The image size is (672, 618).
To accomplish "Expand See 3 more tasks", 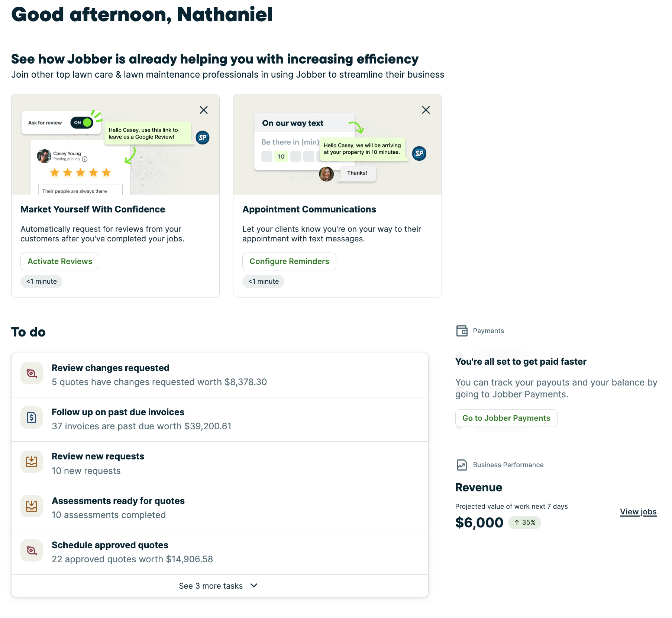I will pyautogui.click(x=219, y=586).
